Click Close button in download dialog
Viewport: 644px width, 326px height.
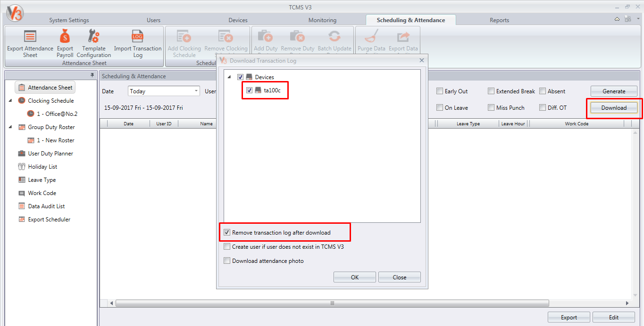click(x=400, y=277)
